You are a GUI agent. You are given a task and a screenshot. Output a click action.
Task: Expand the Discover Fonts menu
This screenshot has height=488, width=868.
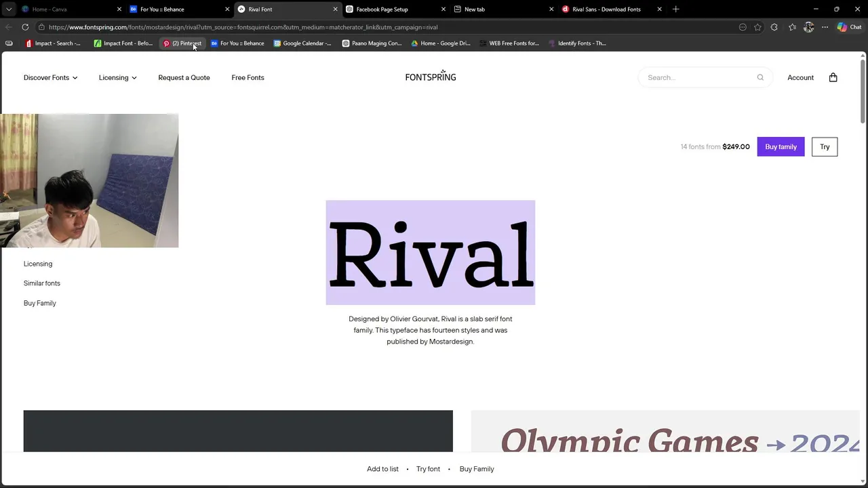(50, 77)
